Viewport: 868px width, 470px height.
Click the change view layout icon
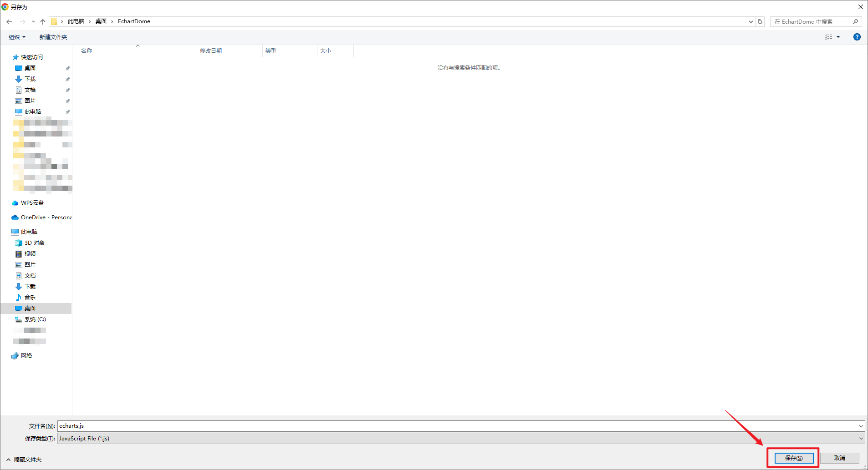[828, 37]
